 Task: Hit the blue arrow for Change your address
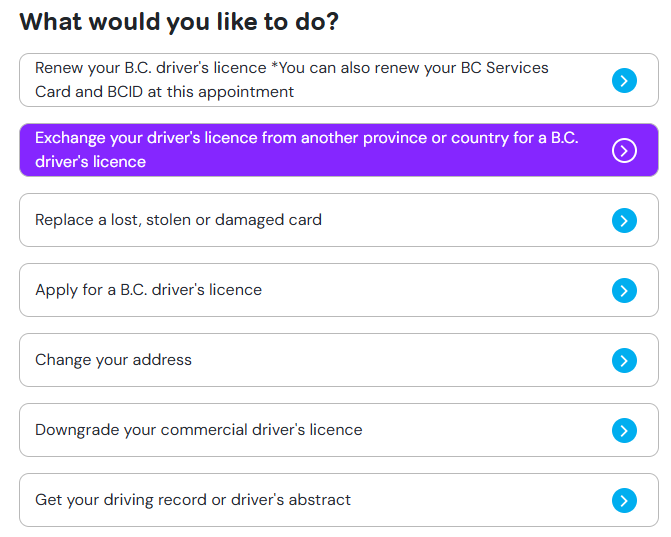[624, 360]
